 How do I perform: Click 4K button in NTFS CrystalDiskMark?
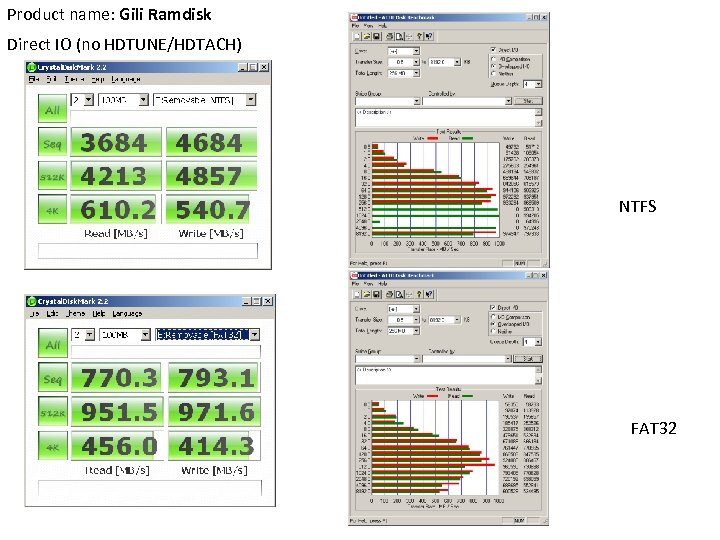click(x=52, y=210)
